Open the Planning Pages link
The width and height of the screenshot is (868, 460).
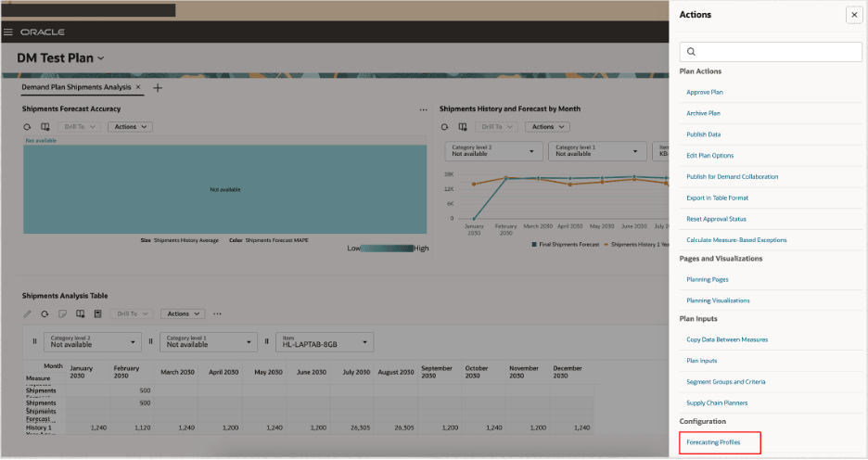pos(708,279)
